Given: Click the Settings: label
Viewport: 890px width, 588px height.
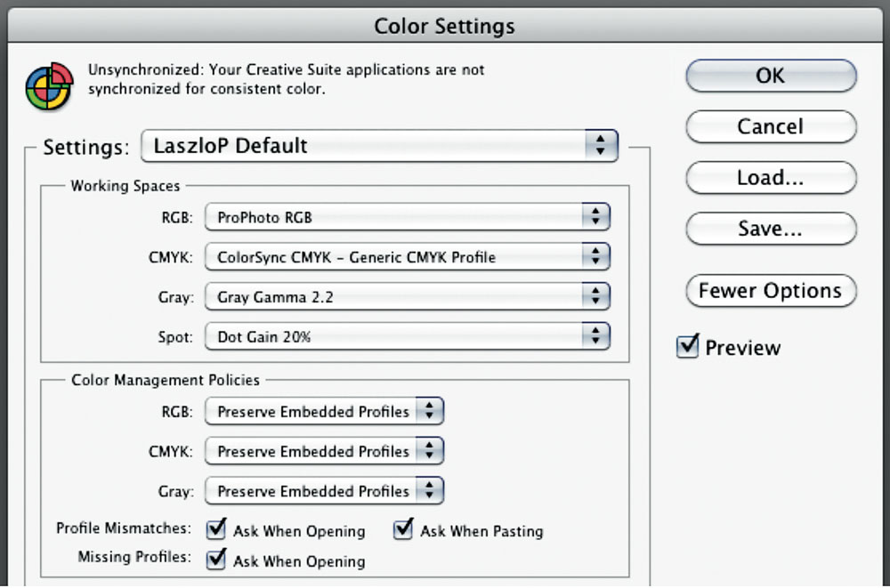Looking at the screenshot, I should click(87, 147).
